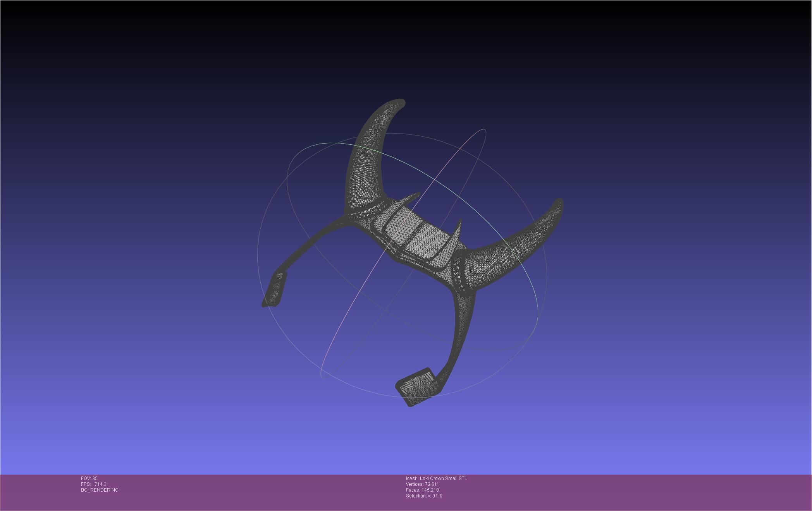812x511 pixels.
Task: Click the Vertices: 72,611 text
Action: (422, 484)
